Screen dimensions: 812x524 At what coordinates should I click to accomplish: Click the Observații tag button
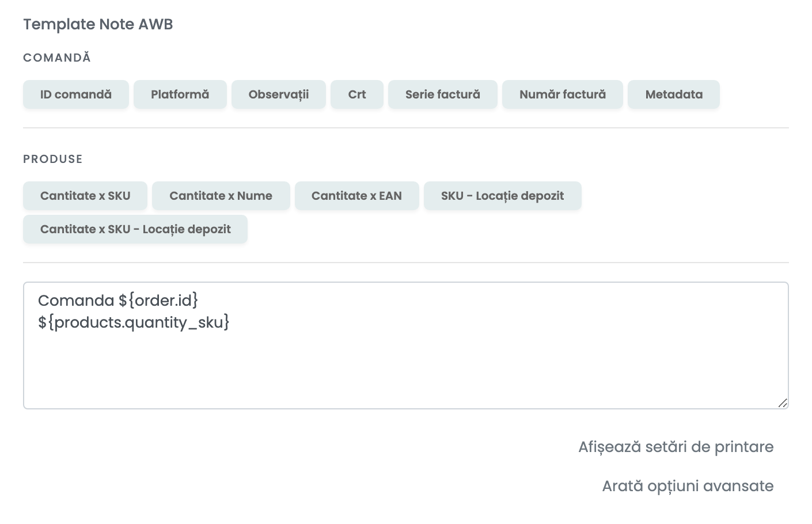tap(279, 94)
